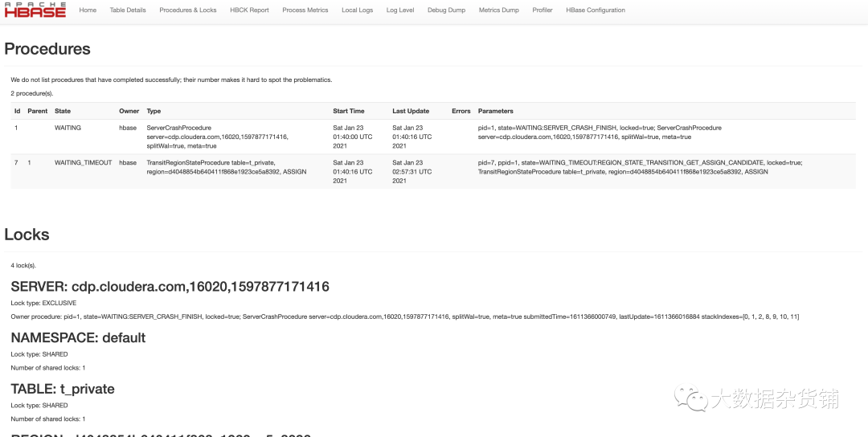The image size is (868, 437).
Task: Click the Owner column header
Action: 129,111
